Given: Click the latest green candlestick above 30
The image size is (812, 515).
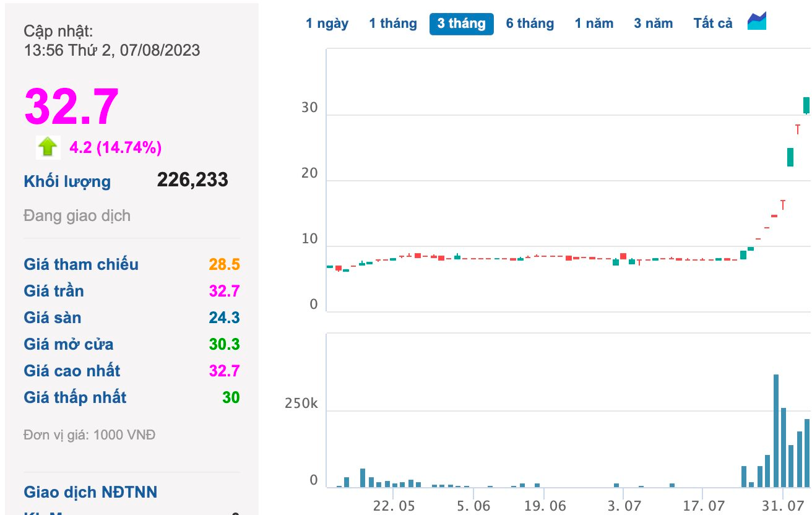Looking at the screenshot, I should pos(806,106).
